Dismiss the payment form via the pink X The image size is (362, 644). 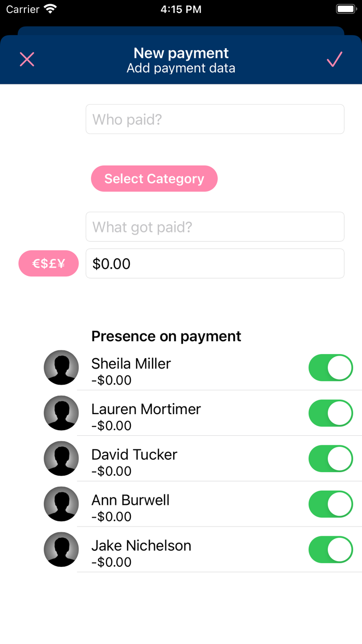(x=27, y=59)
